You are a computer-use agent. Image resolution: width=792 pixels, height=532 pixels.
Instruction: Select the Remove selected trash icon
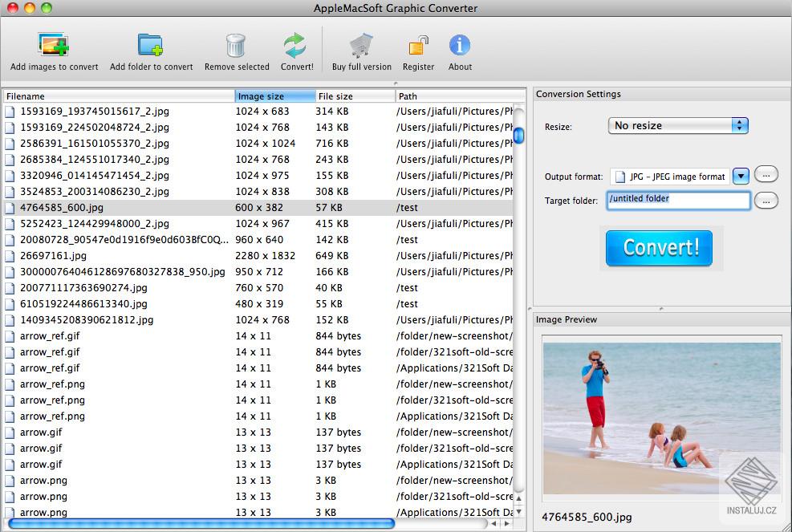coord(236,46)
